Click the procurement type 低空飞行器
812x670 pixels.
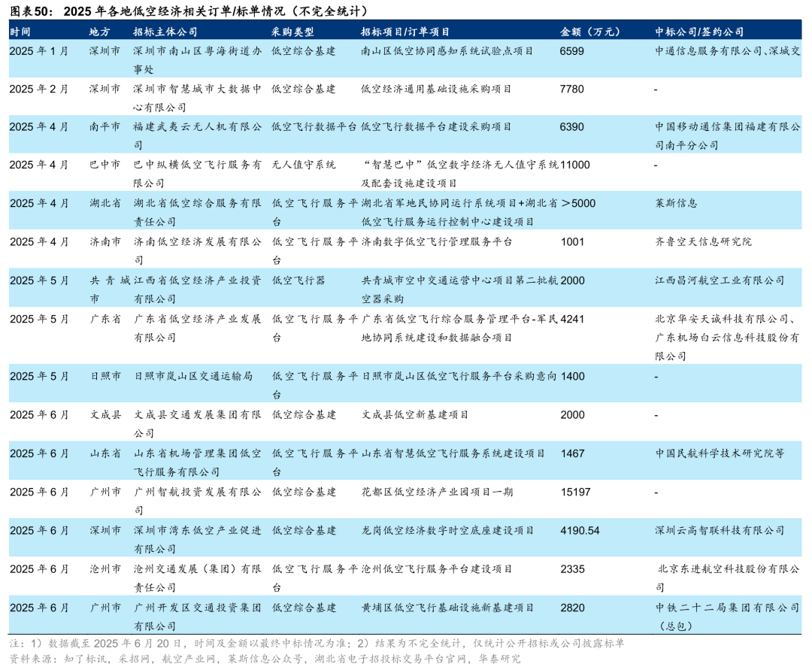(298, 280)
